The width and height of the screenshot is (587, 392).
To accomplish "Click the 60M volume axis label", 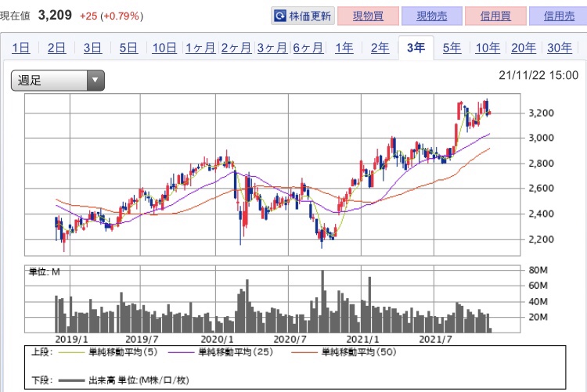I will pos(538,286).
